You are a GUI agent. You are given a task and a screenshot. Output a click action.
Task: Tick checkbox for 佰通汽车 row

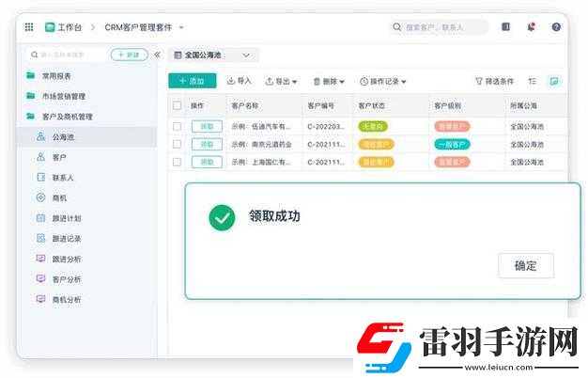(x=177, y=127)
